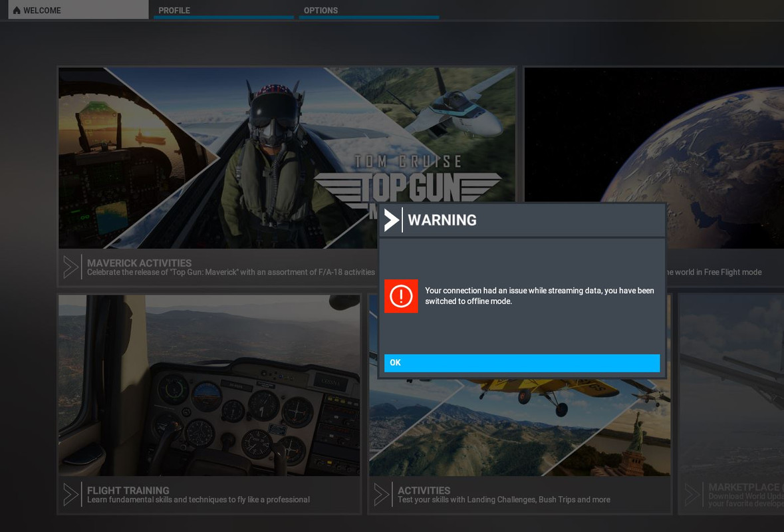The height and width of the screenshot is (532, 784).
Task: Click 'Learn fundamental skills' description text
Action: tap(199, 499)
